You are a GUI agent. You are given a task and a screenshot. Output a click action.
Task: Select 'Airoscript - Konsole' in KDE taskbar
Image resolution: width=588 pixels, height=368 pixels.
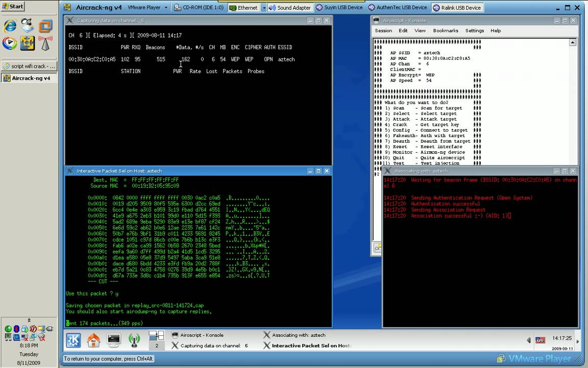click(x=198, y=335)
